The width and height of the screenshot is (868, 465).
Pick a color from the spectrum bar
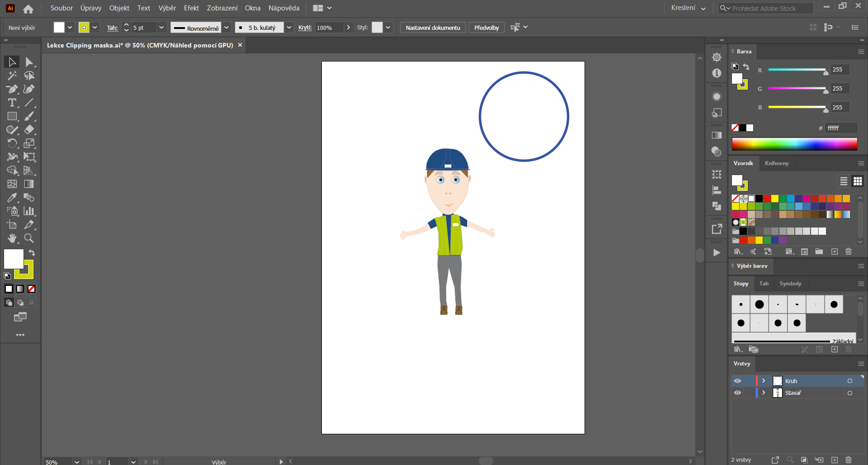point(794,144)
